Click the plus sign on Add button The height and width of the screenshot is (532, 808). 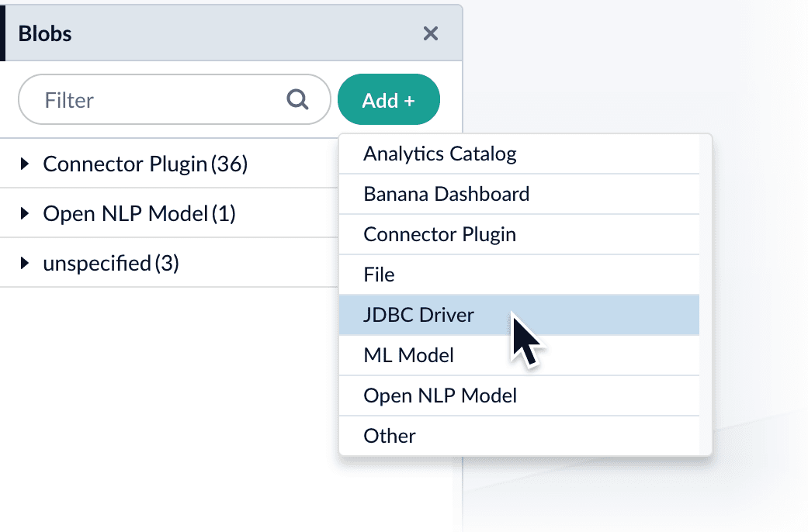coord(410,101)
